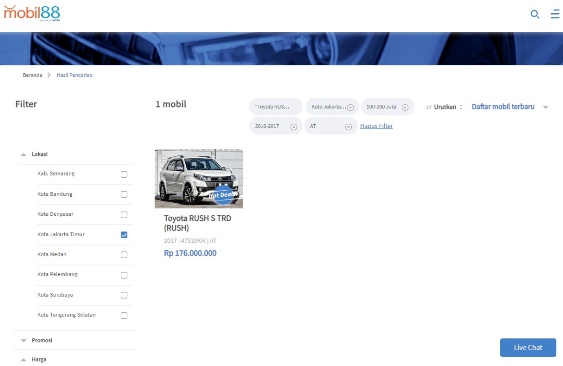This screenshot has height=366, width=563.
Task: Click the mobil88 logo
Action: (x=32, y=13)
